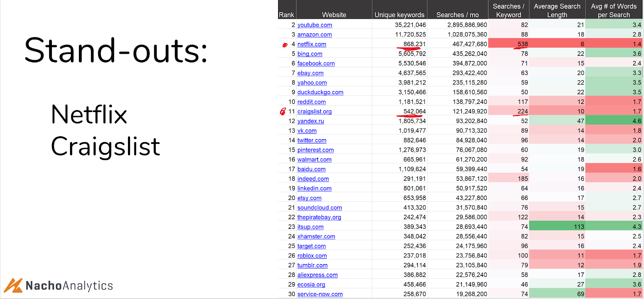Click the Searches / Keyword column header
The height and width of the screenshot is (299, 644).
point(509,10)
